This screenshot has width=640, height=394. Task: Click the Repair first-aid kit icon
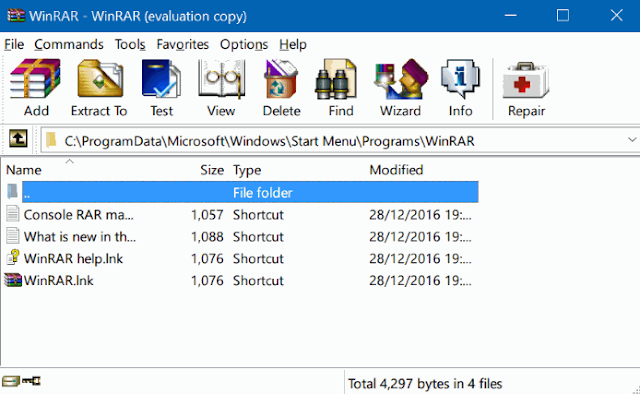point(526,80)
